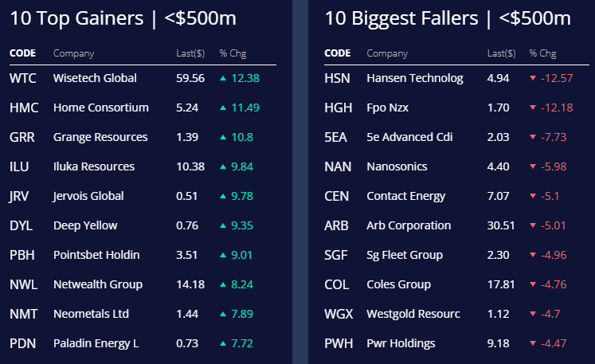Click the red arrow on Pwr Holdings row
Viewport: 595px width, 364px height.
tap(533, 343)
